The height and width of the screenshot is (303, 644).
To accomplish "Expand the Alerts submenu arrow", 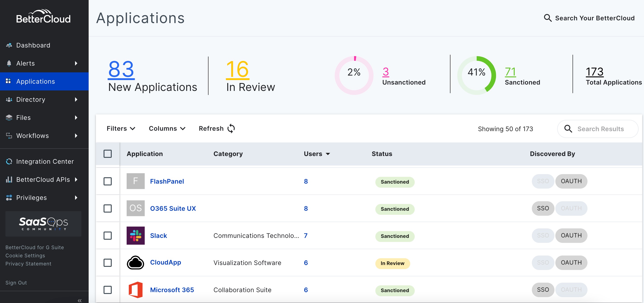I will (x=76, y=63).
